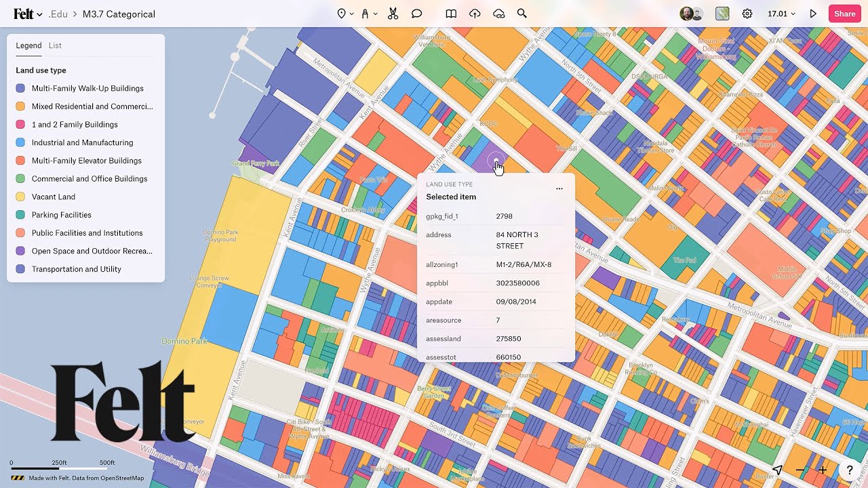Screen dimensions: 868x488
Task: Click the gpkg_fid_1 value 2798
Action: [x=505, y=216]
